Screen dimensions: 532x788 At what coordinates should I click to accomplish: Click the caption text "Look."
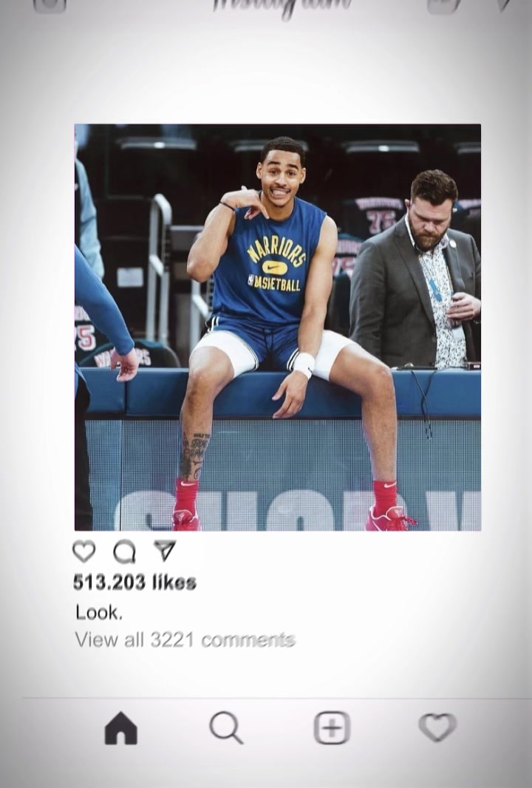[99, 613]
